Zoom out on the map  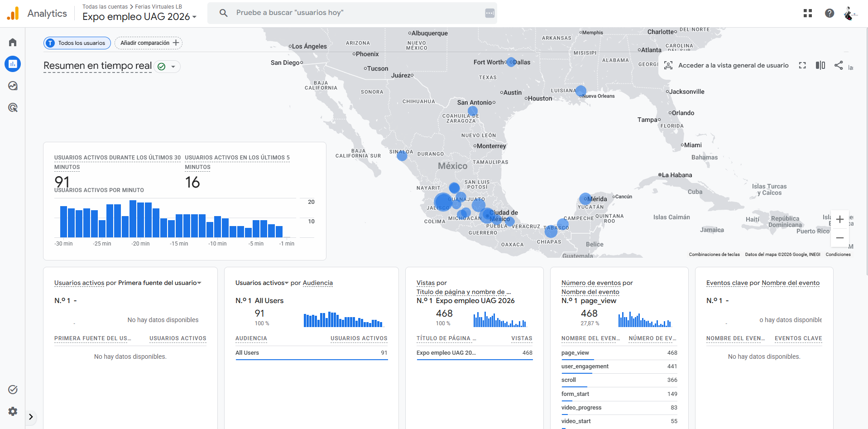click(840, 238)
